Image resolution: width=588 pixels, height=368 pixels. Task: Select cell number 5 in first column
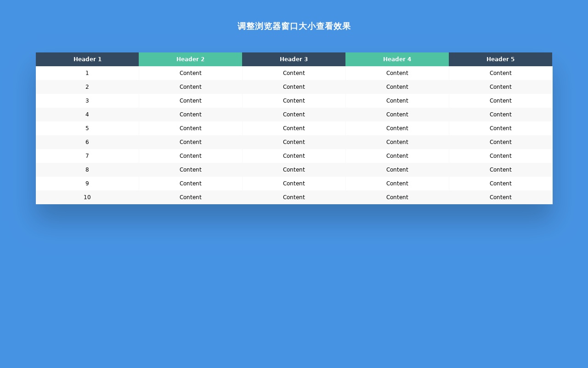87,128
